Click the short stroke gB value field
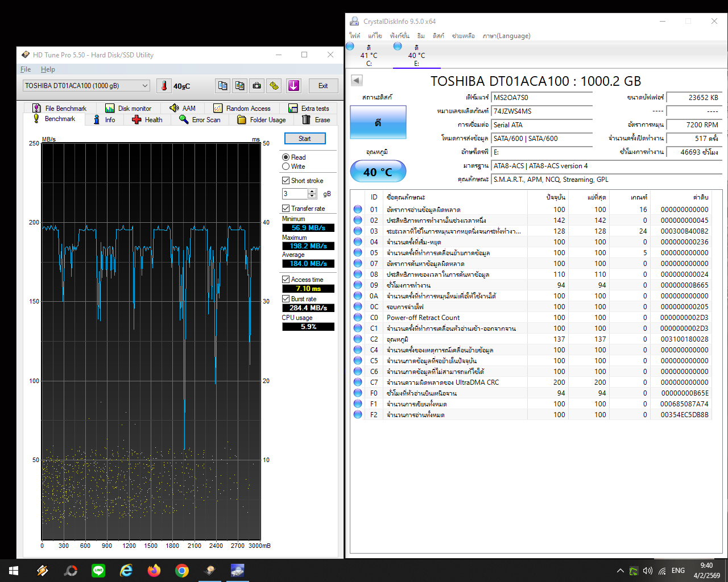 coord(295,194)
